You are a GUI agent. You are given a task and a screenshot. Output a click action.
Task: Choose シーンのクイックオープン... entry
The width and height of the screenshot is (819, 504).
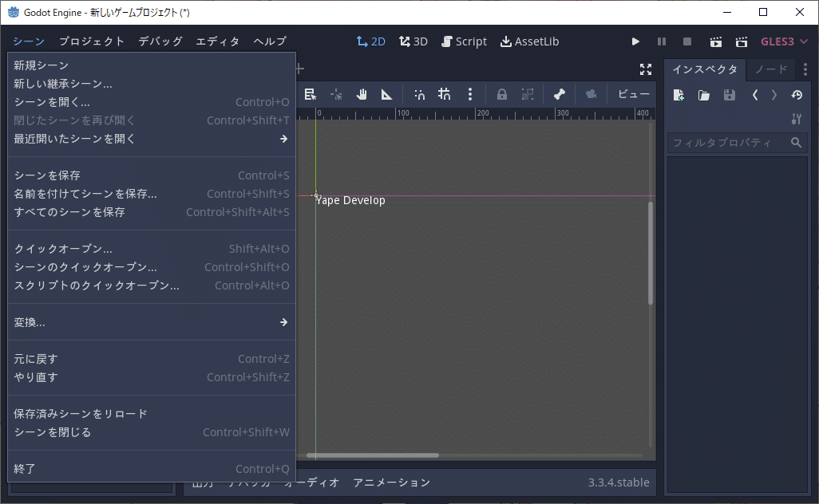click(x=152, y=267)
